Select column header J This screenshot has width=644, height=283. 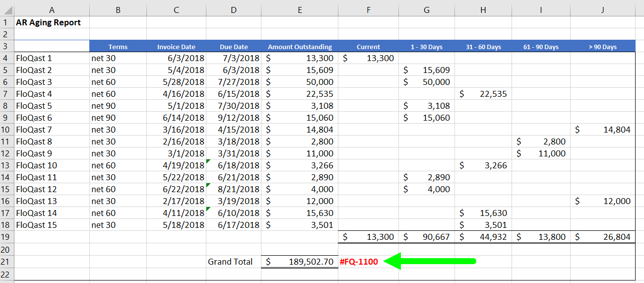603,9
